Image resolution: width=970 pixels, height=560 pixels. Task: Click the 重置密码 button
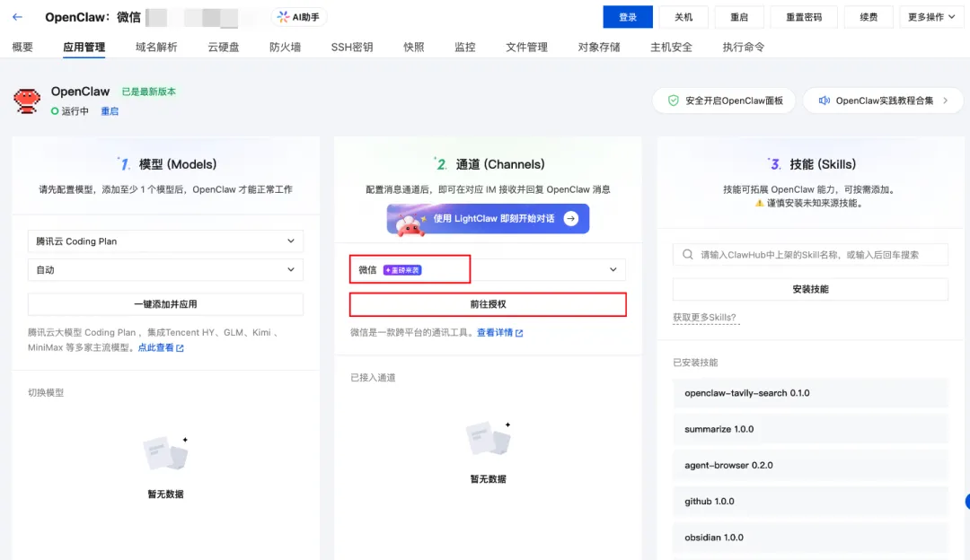tap(804, 17)
